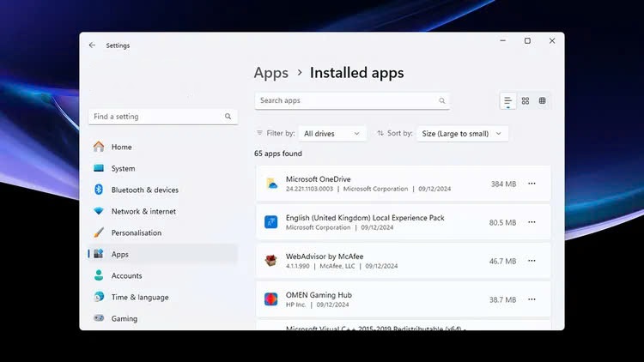This screenshot has width=644, height=362.
Task: Click the back arrow in Settings
Action: click(92, 45)
